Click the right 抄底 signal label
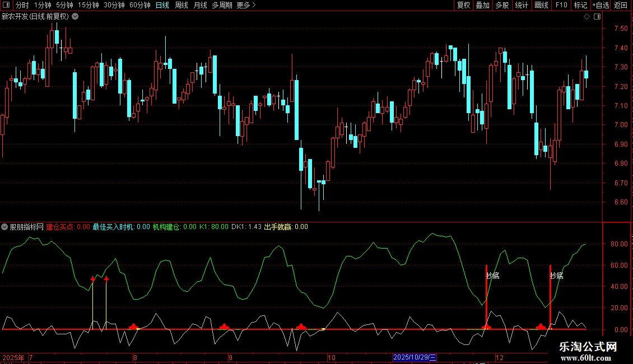Image resolution: width=633 pixels, height=364 pixels. [557, 276]
